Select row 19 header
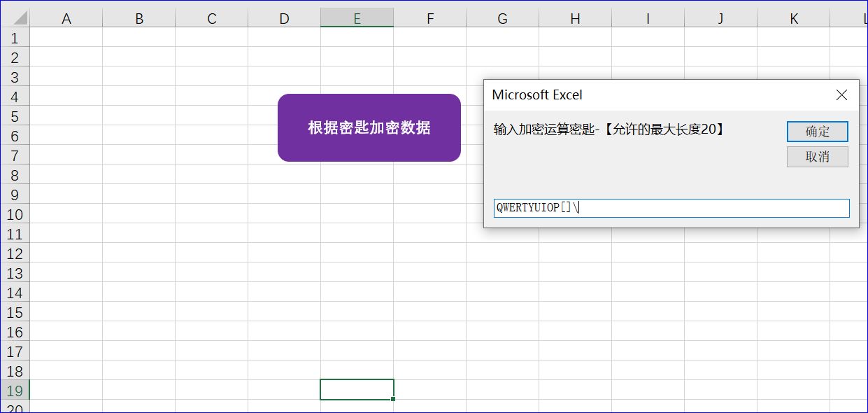The width and height of the screenshot is (868, 413). coord(15,391)
